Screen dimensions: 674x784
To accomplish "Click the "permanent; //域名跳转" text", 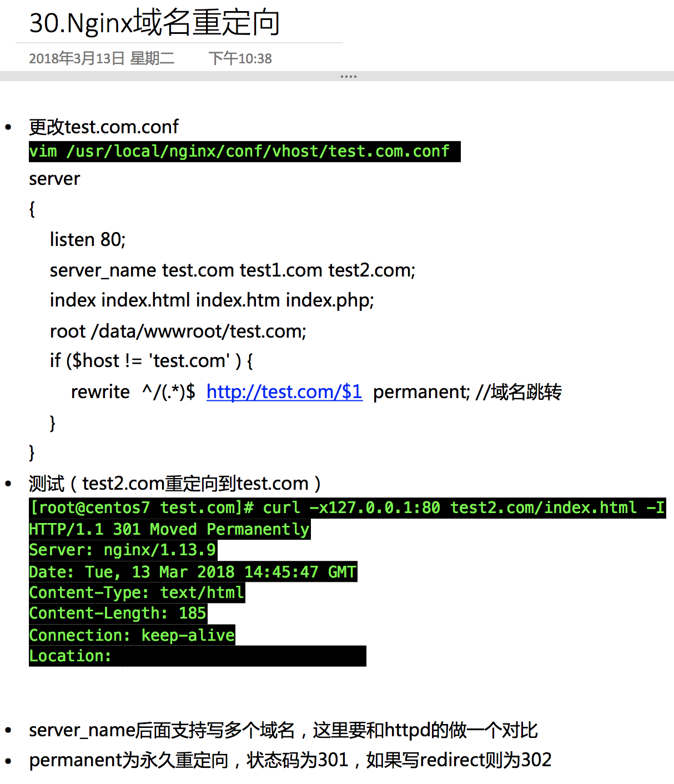I will click(x=467, y=391).
